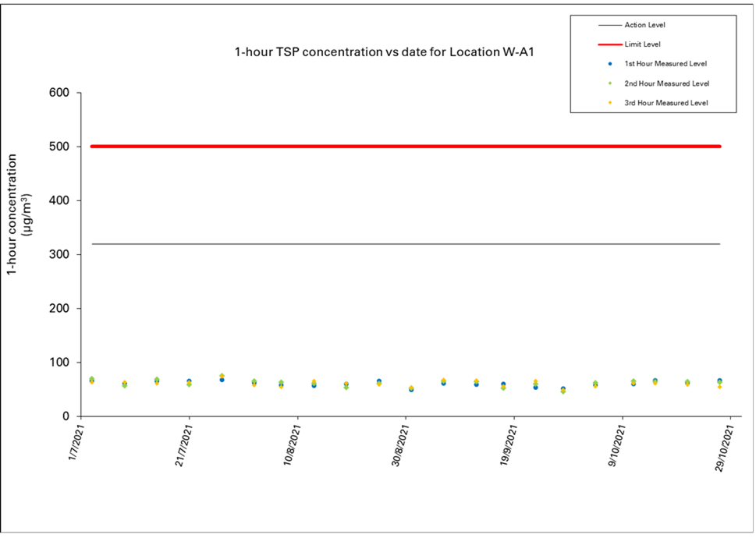This screenshot has height=538, width=756.
Task: Select the thick red limit line at 500
Action: coord(406,147)
